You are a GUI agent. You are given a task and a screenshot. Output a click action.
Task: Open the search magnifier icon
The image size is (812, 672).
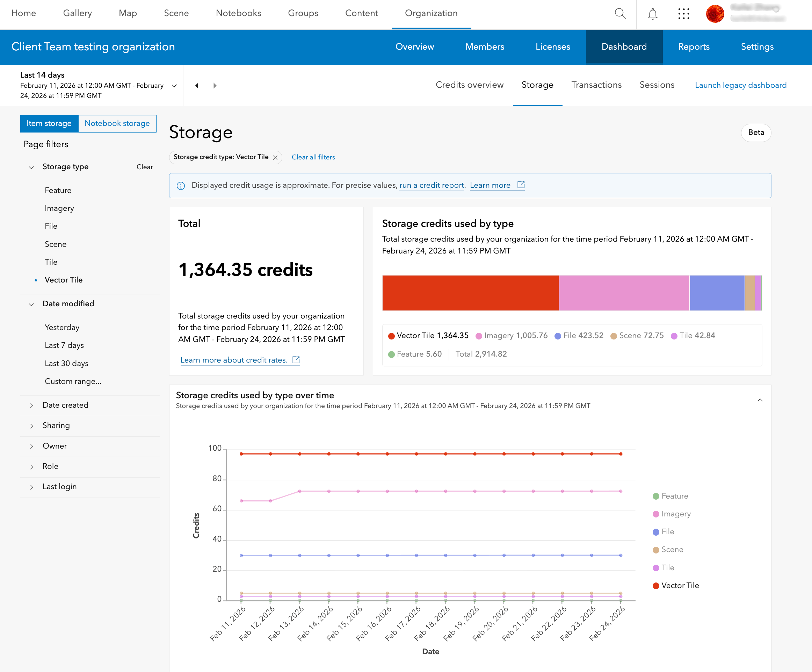click(620, 14)
